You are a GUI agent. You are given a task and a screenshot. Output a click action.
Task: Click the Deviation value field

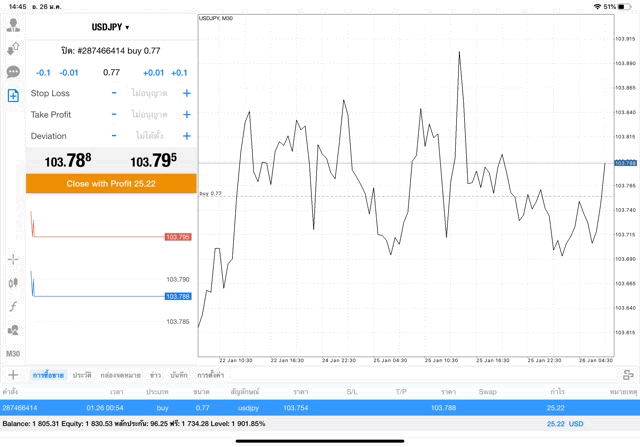click(149, 136)
